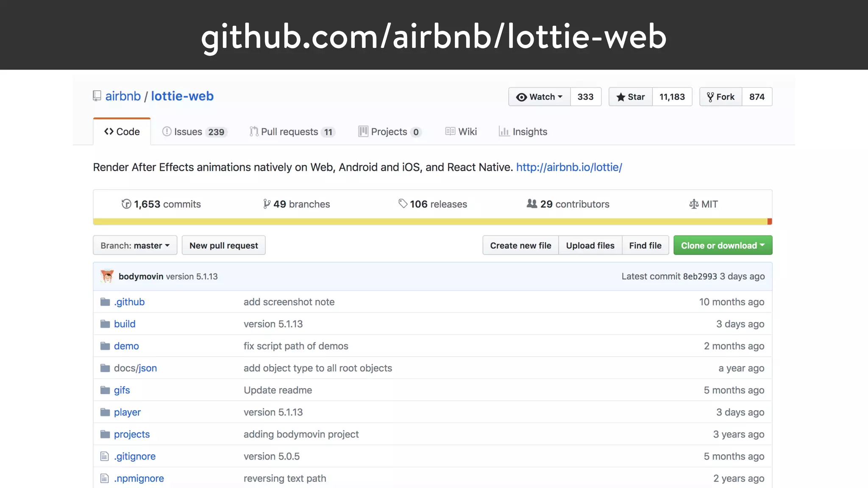The width and height of the screenshot is (868, 488).
Task: Fork the lottie-web repository
Action: point(721,97)
